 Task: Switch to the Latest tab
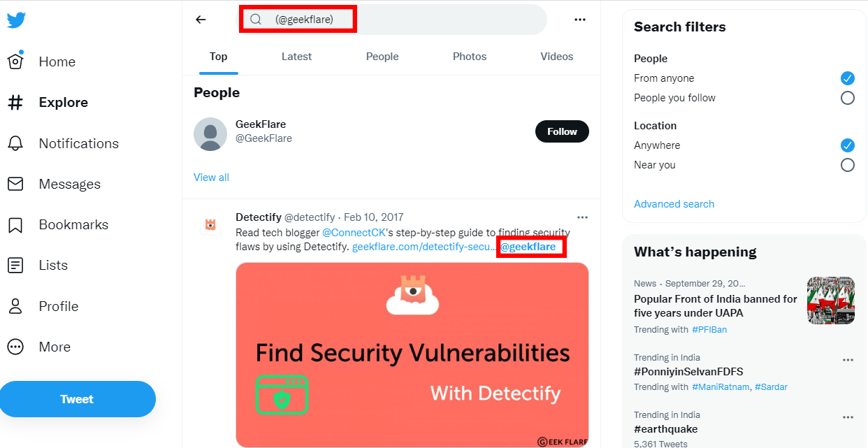(x=296, y=57)
